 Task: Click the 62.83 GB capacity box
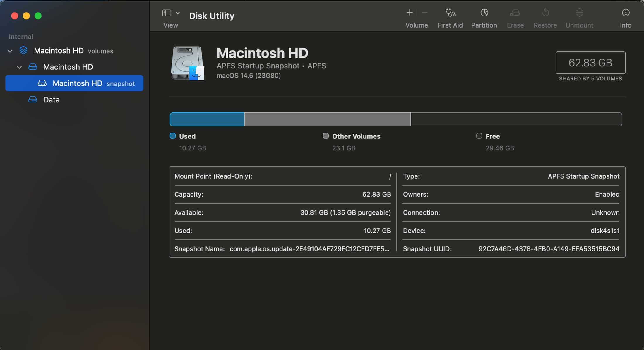pos(590,63)
